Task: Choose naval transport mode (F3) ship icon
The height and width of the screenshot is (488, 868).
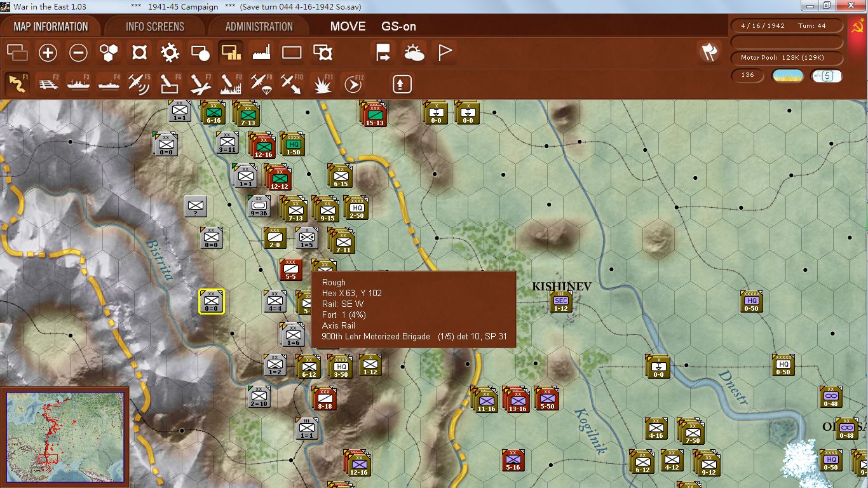Action: pos(78,83)
